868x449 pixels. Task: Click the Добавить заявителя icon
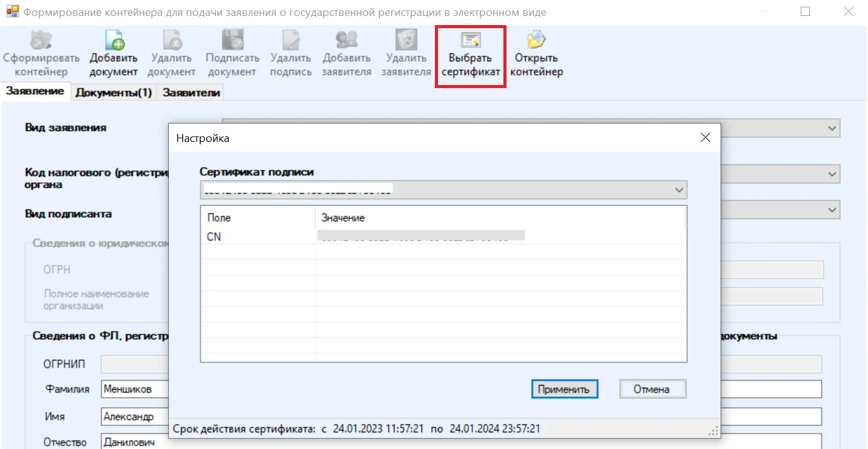[347, 42]
